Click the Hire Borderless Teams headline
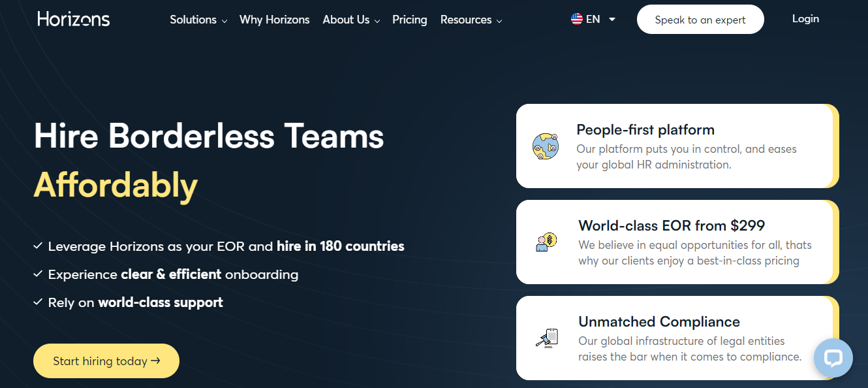Image resolution: width=868 pixels, height=388 pixels. pyautogui.click(x=209, y=136)
